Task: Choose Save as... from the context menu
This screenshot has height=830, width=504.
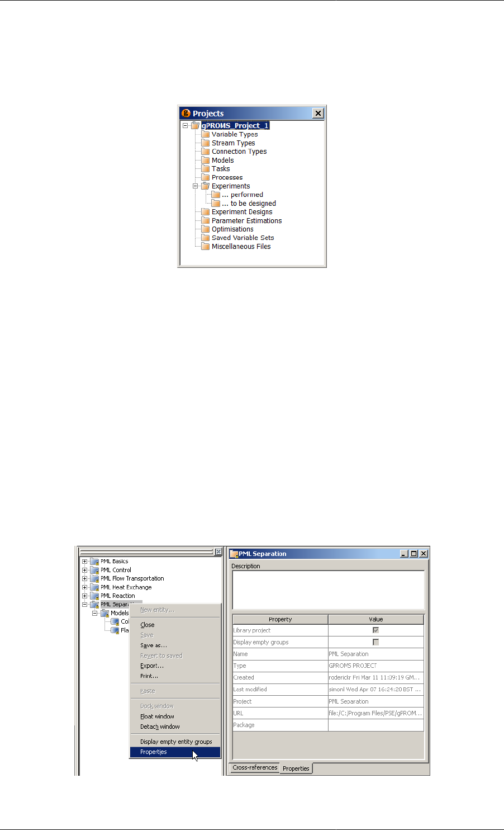Action: (175, 645)
